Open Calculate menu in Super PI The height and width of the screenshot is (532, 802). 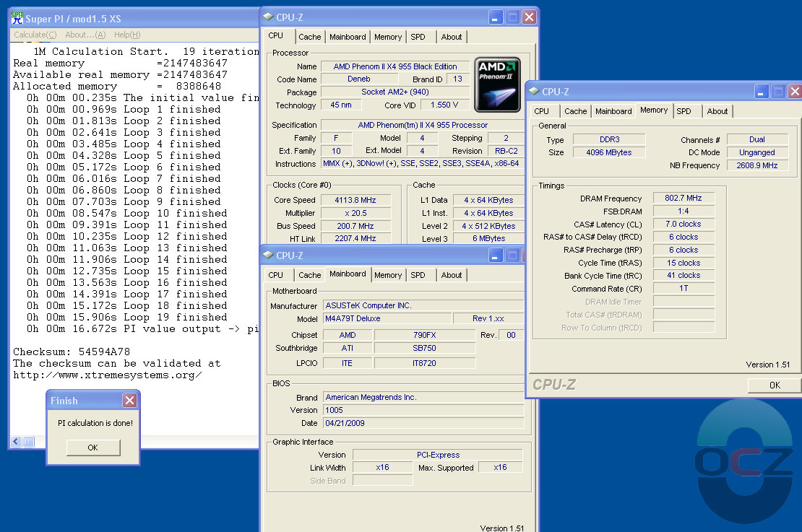coord(35,35)
